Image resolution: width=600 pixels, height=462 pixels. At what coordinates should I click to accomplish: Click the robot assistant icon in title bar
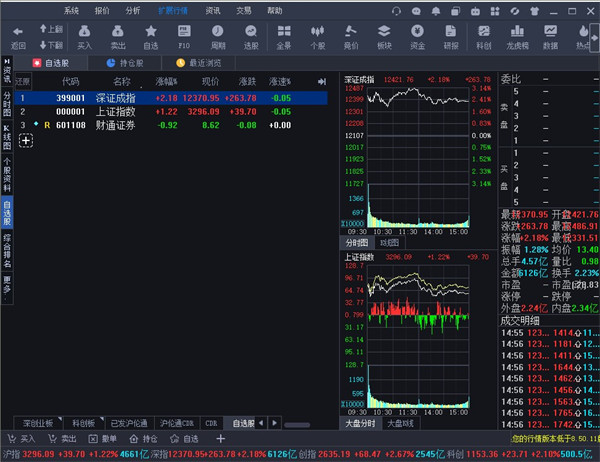475,11
